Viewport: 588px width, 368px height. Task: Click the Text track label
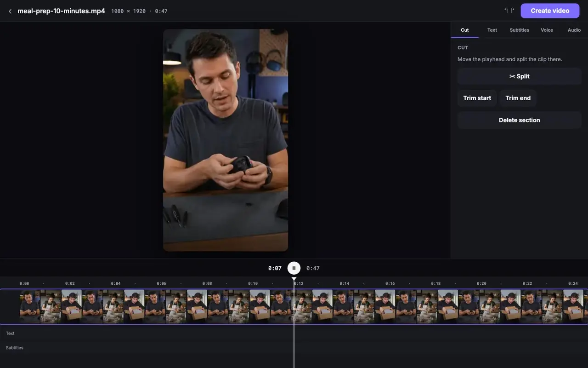pyautogui.click(x=10, y=333)
